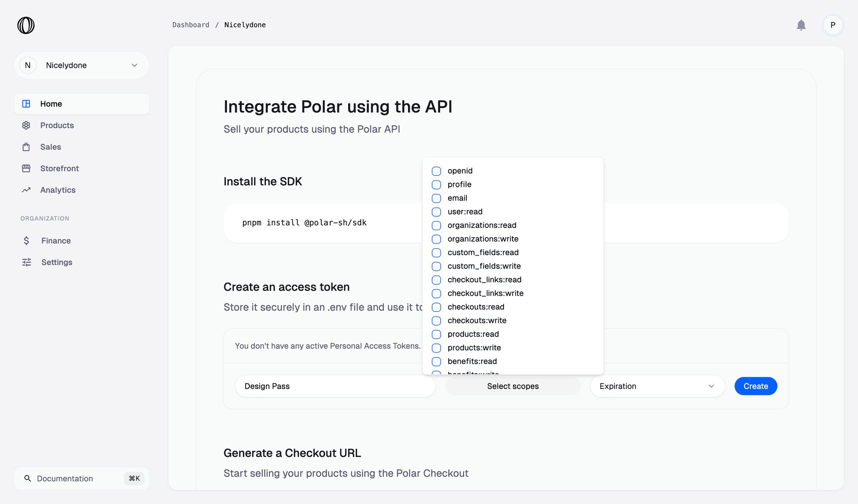Click the profile avatar circle
Viewport: 858px width, 504px height.
833,25
